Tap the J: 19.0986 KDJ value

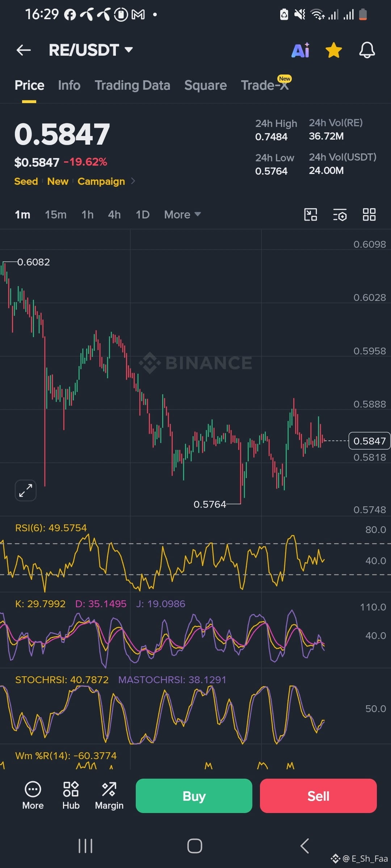coord(161,604)
